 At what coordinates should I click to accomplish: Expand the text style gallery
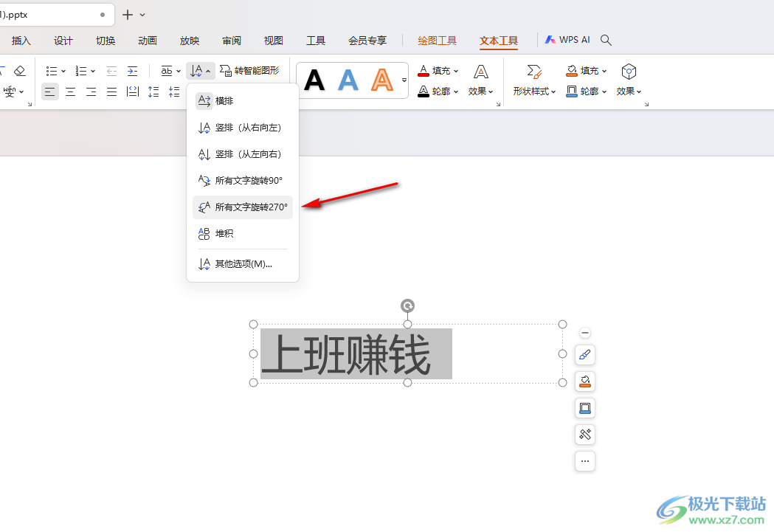(x=404, y=80)
